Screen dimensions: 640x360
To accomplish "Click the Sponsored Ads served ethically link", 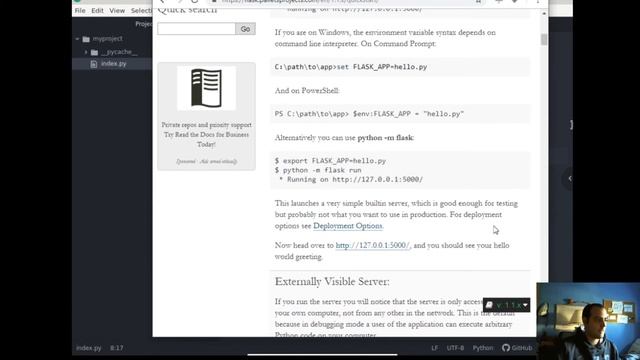I will (x=207, y=161).
